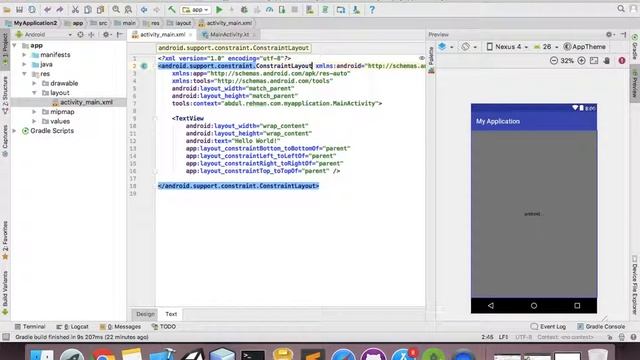
Task: Open the app run configuration dropdown
Action: [x=196, y=9]
